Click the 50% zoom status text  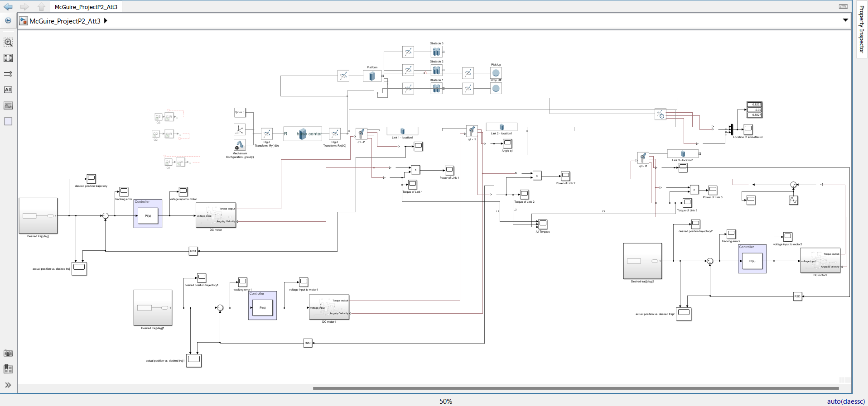445,401
